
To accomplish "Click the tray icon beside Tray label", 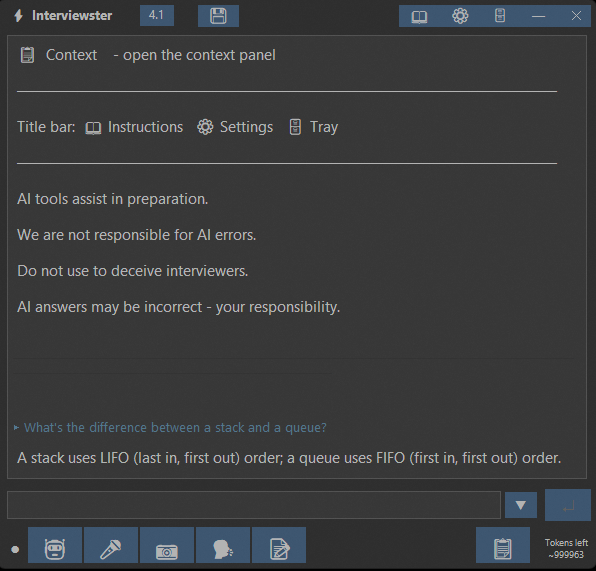I will coord(295,127).
